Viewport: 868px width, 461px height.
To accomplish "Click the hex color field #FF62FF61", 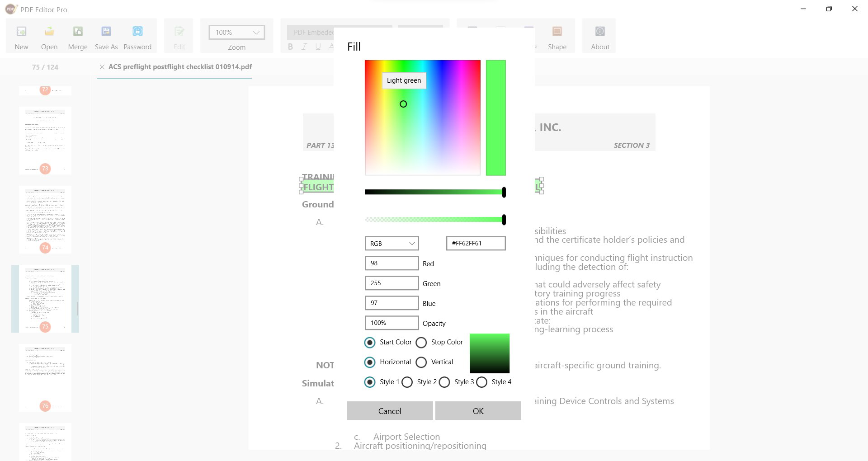I will tap(476, 243).
